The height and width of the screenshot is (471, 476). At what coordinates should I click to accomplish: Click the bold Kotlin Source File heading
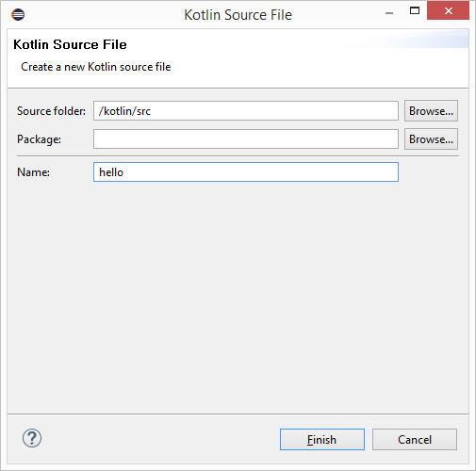pos(70,44)
